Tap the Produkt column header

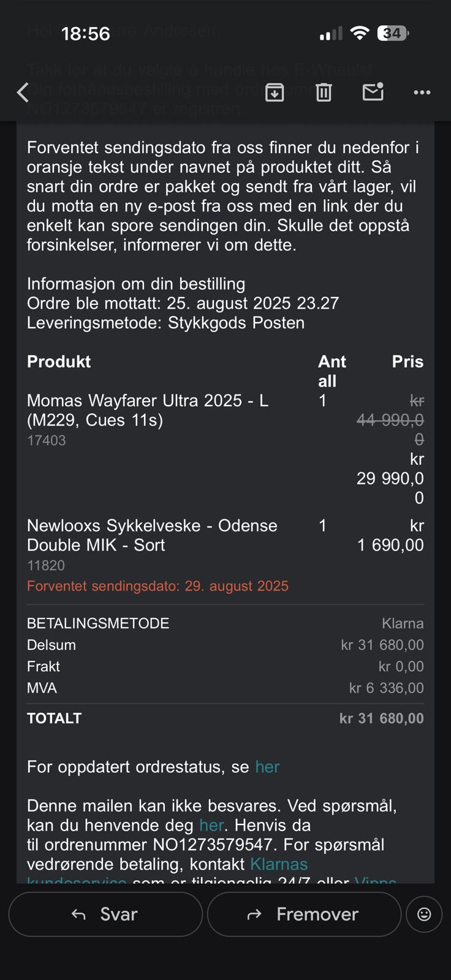[59, 361]
